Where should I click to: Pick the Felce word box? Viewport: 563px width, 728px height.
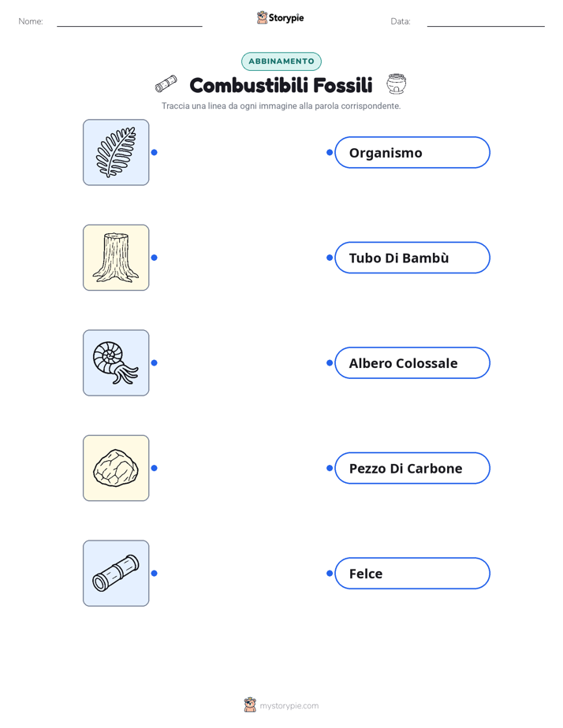coord(412,573)
